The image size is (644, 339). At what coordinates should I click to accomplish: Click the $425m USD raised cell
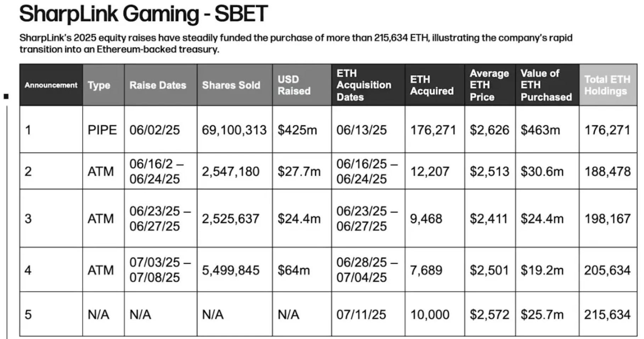tap(297, 130)
